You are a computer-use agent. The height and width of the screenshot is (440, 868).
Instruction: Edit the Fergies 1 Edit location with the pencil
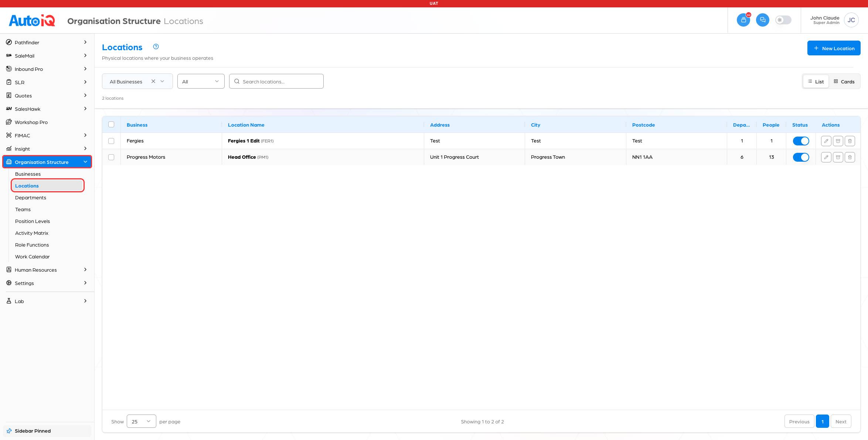[x=826, y=141]
